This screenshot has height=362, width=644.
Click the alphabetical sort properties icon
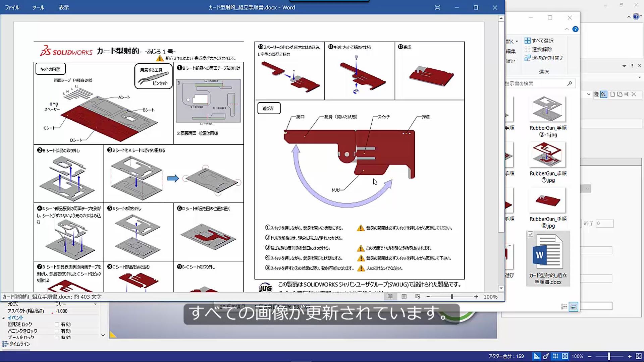coord(604,94)
